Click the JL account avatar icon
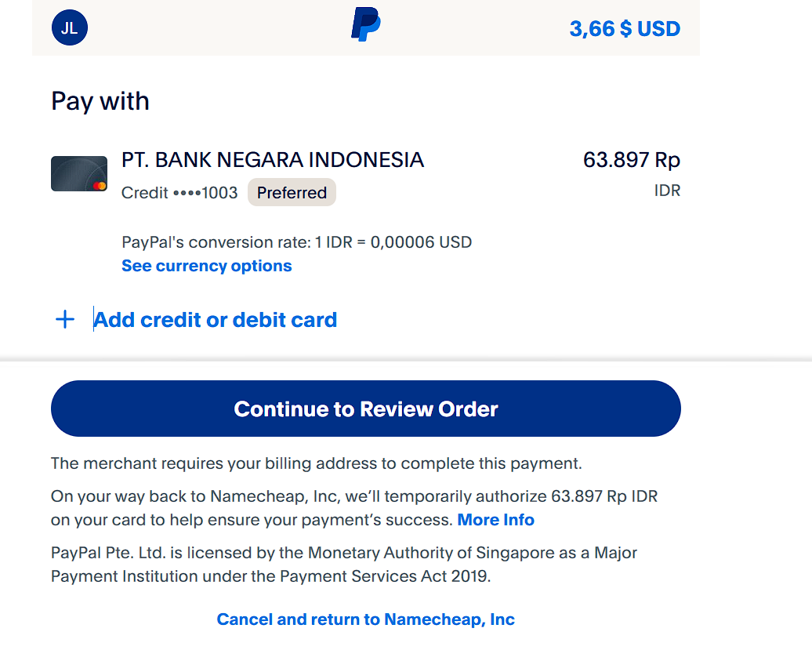Screen dimensions: 812x661 (69, 29)
